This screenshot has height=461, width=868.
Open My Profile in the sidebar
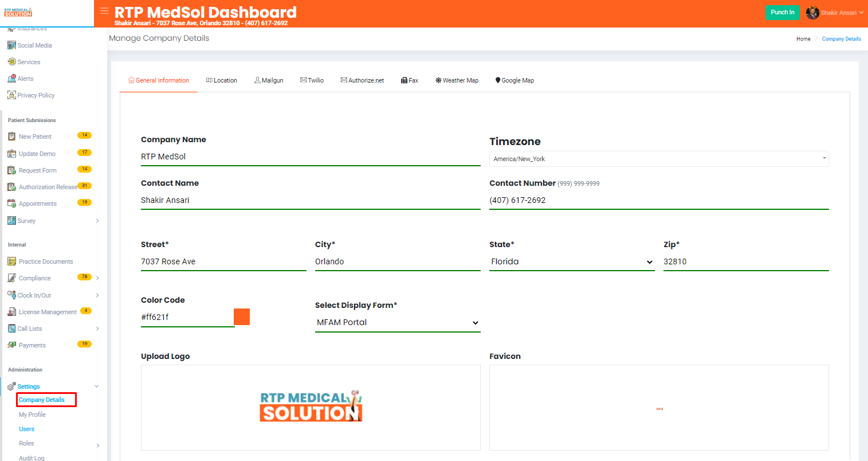point(32,415)
